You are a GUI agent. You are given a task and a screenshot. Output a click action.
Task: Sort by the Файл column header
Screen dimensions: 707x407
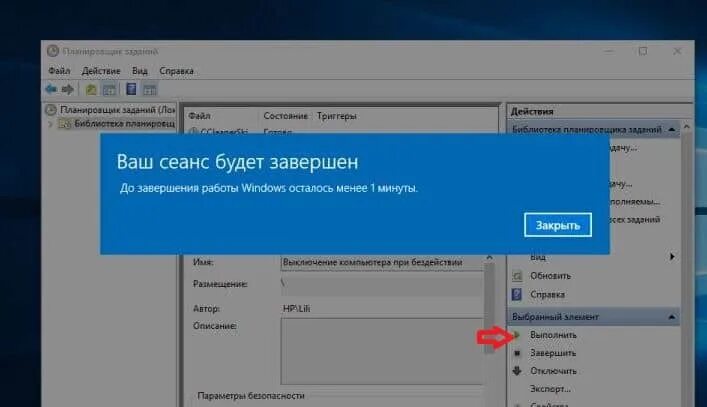click(200, 116)
